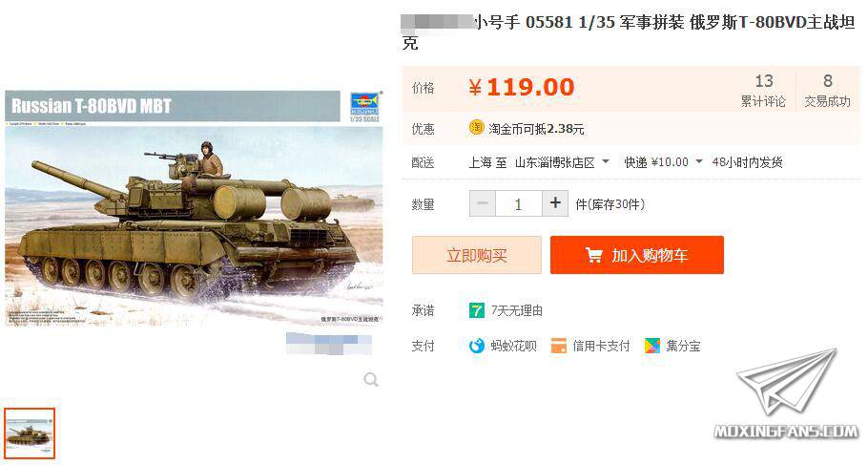Click the green 7-day return icon
Image resolution: width=868 pixels, height=465 pixels.
(x=476, y=310)
